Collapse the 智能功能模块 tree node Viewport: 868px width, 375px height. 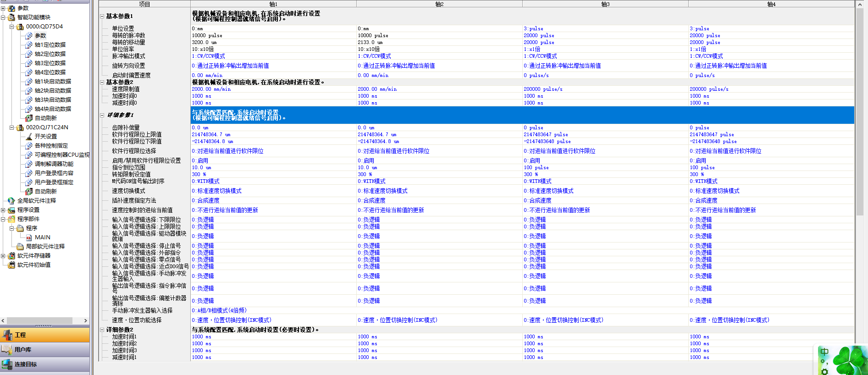click(x=3, y=17)
